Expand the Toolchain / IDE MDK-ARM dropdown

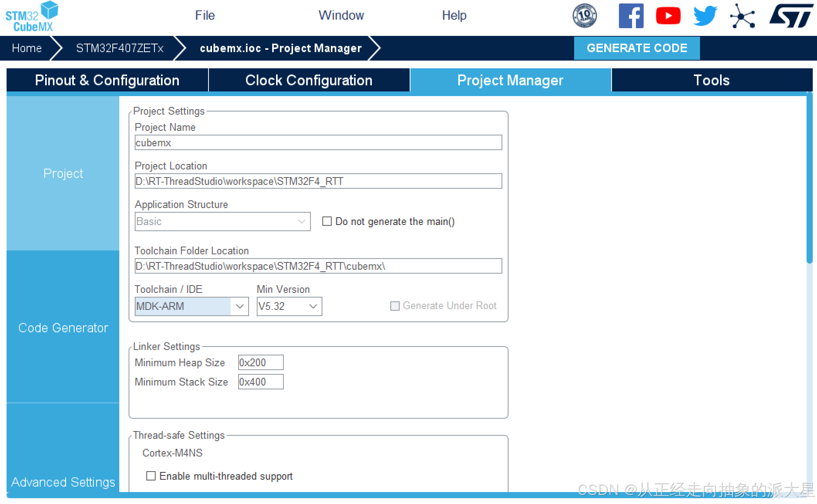pos(239,306)
